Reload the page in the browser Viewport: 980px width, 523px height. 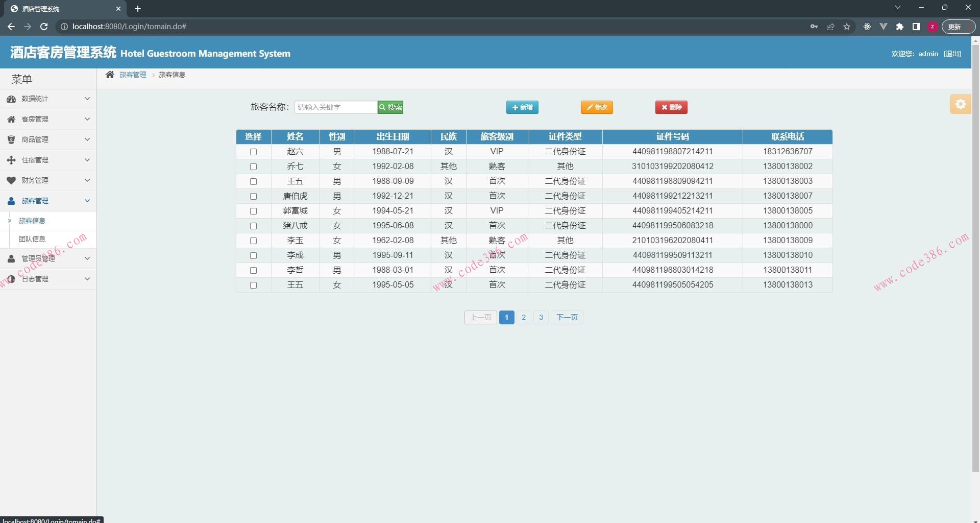click(x=44, y=27)
